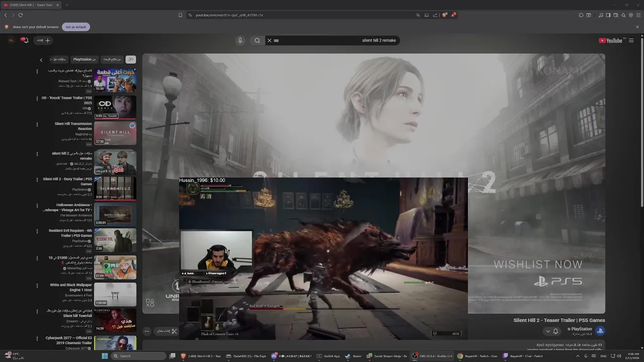644x362 pixels.
Task: Select the 'Silent Hill 2' filter chip
Action: (58, 59)
